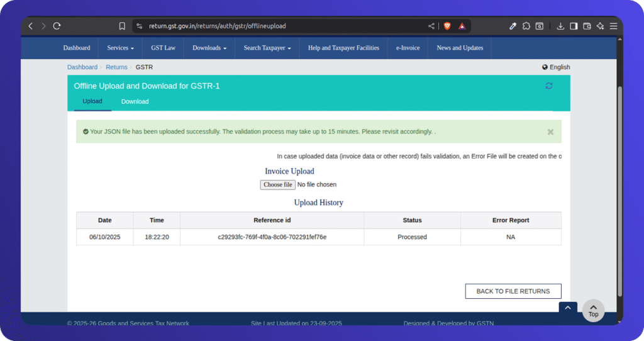Click the GSTR breadcrumb text
This screenshot has width=644, height=341.
click(x=144, y=67)
